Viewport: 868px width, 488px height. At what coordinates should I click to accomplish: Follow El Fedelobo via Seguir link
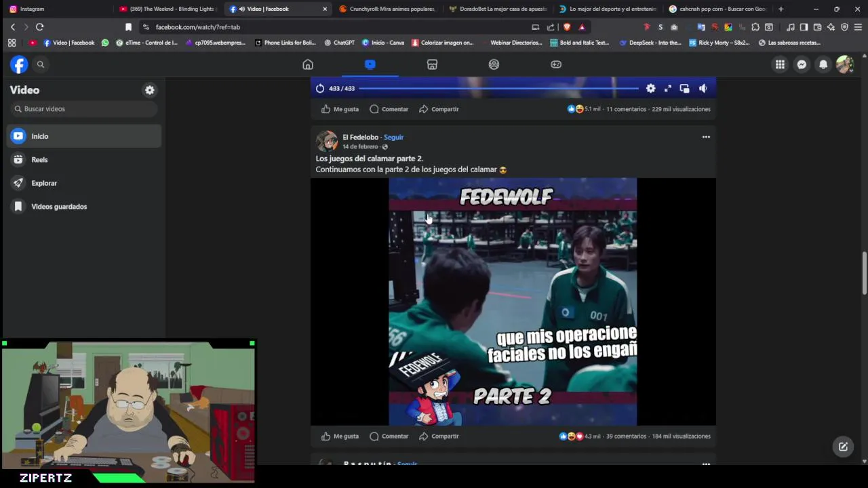tap(393, 137)
